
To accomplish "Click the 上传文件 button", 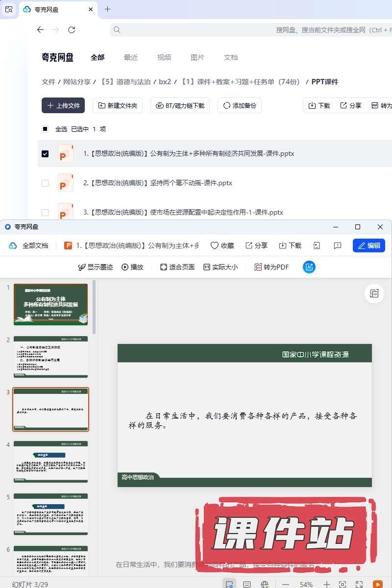I will pos(63,105).
